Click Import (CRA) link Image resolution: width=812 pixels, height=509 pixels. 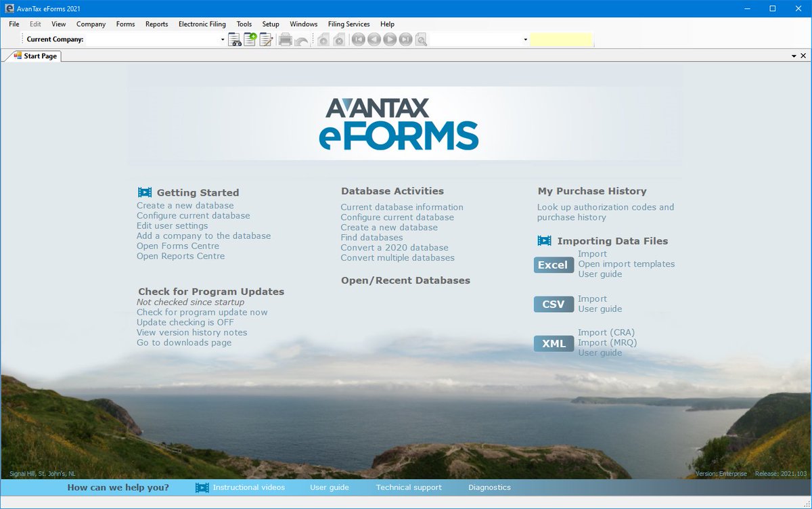tap(606, 333)
